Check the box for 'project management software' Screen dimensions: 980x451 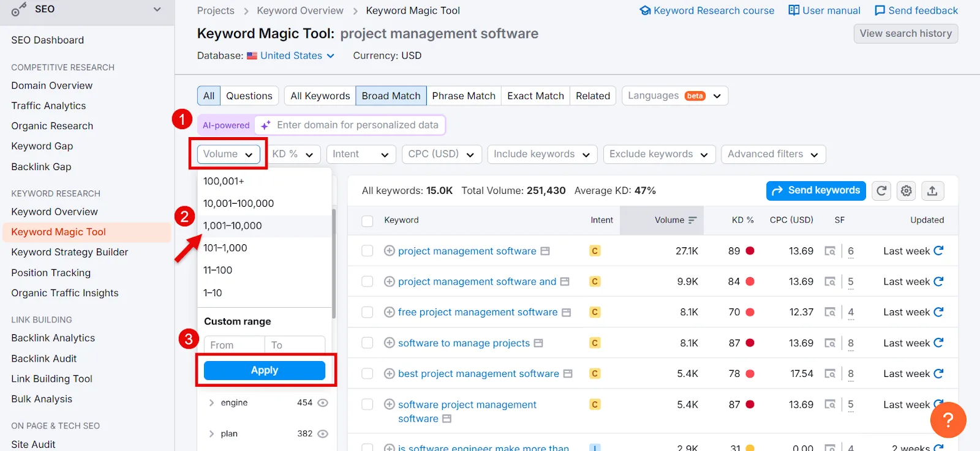(x=367, y=251)
